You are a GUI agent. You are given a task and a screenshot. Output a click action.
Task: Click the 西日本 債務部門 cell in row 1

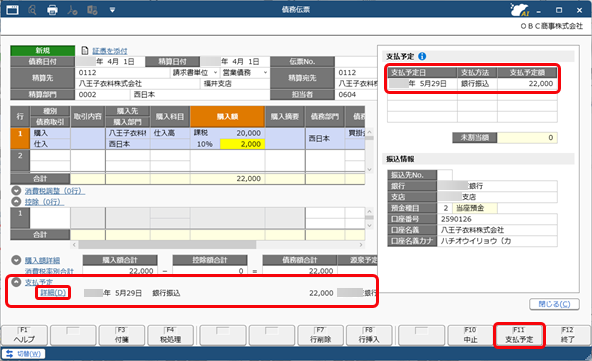click(324, 139)
